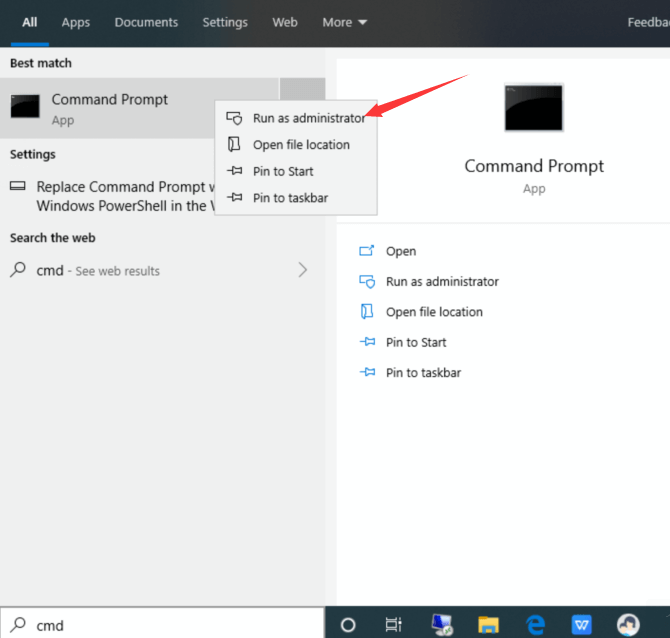Viewport: 670px width, 638px height.
Task: Click the folder icon beside right-pane Open file location
Action: (x=367, y=312)
